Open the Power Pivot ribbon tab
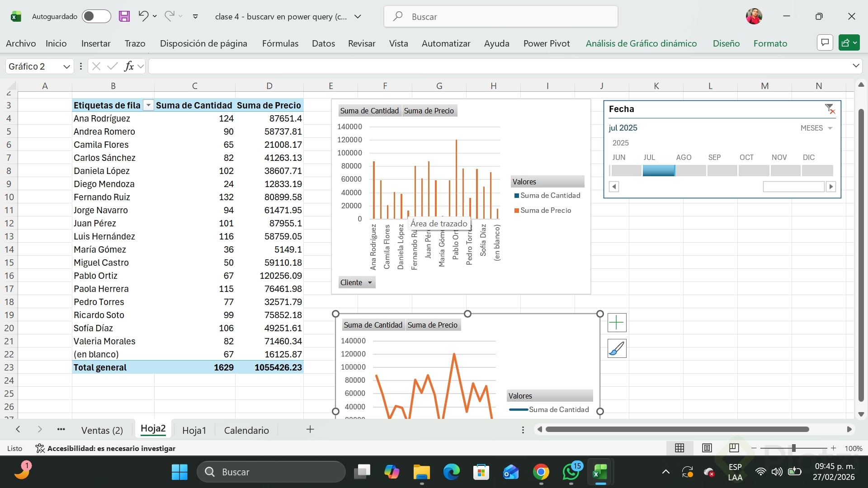 (x=546, y=43)
